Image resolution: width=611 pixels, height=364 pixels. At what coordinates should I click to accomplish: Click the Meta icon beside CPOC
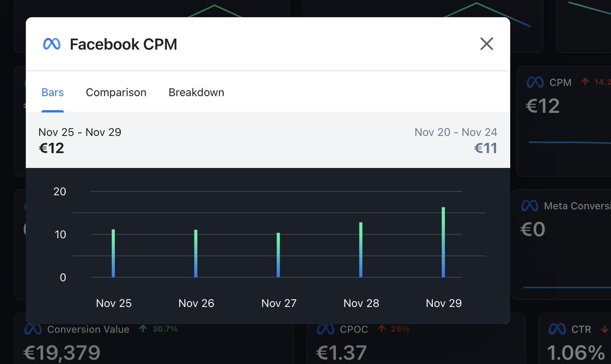(325, 329)
